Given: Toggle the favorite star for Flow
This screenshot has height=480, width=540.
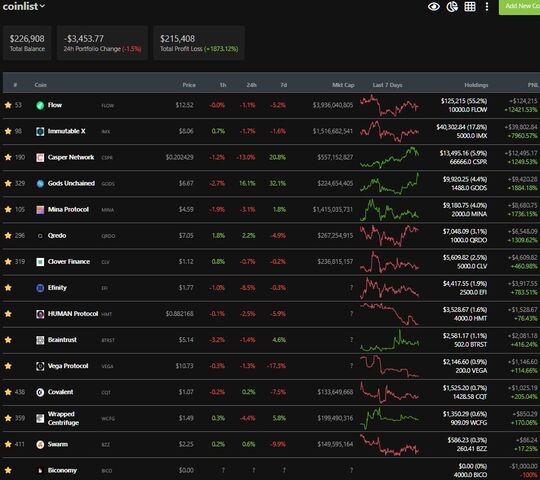Looking at the screenshot, I should pyautogui.click(x=8, y=105).
